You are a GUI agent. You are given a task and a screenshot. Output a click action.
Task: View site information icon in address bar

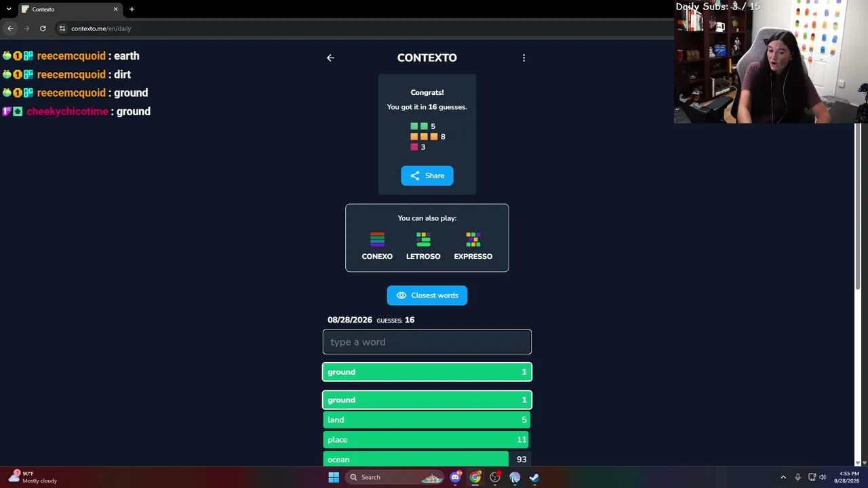[x=62, y=28]
